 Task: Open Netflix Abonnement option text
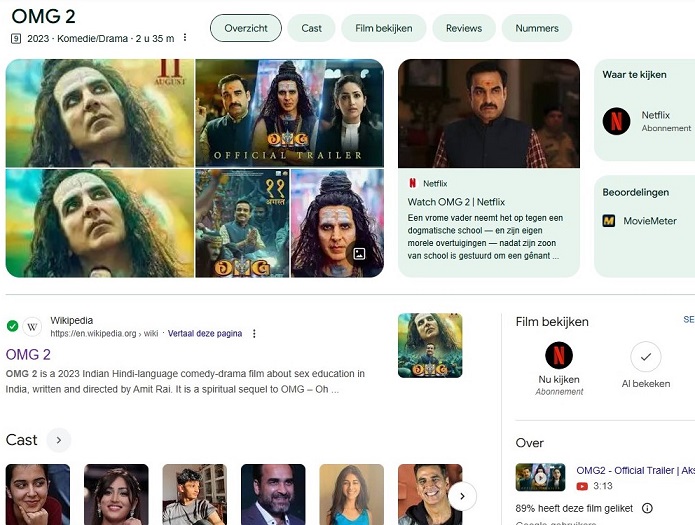[x=666, y=121]
